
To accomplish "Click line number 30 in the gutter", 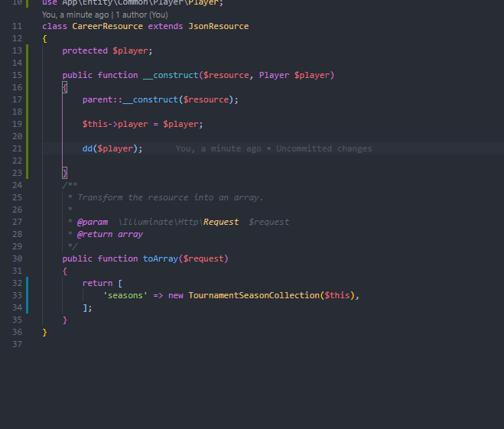I will [x=17, y=258].
